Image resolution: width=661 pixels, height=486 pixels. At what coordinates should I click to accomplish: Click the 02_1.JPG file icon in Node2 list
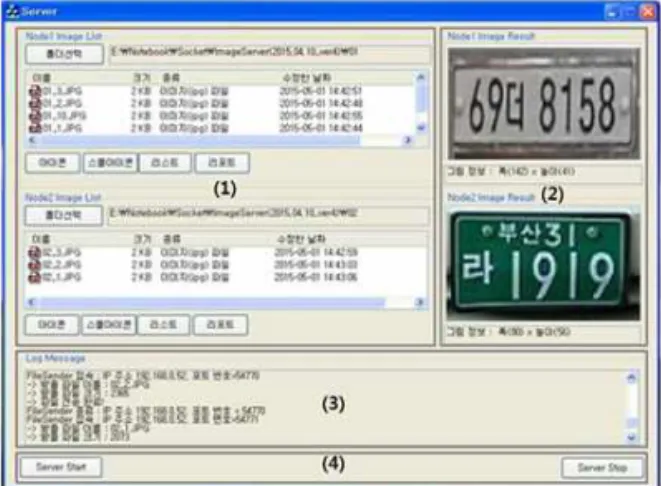(x=34, y=277)
